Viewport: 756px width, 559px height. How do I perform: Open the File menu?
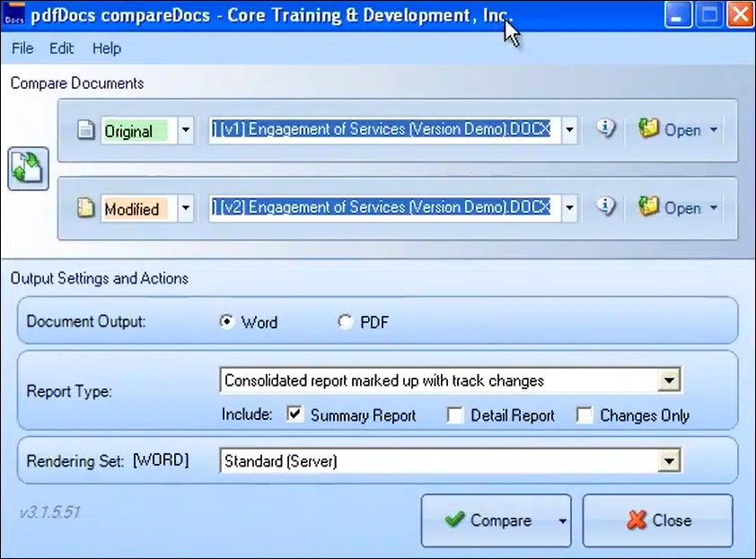click(22, 48)
